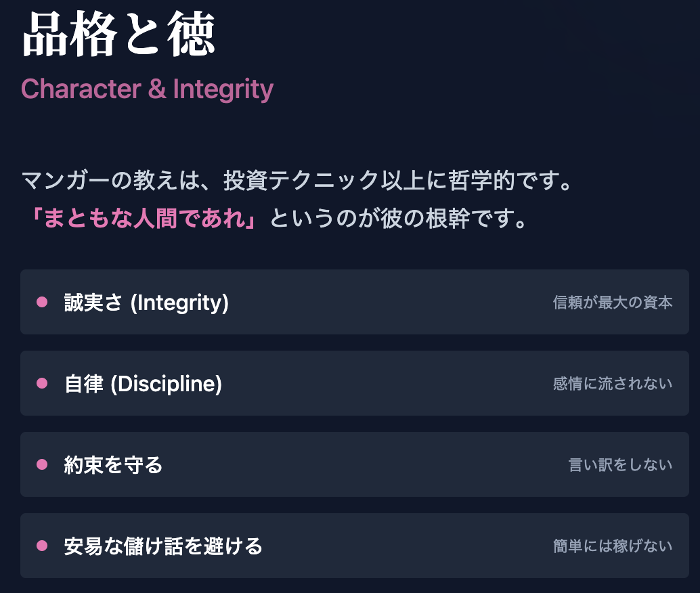
Task: Click the 品格と徳 main heading
Action: [x=119, y=35]
